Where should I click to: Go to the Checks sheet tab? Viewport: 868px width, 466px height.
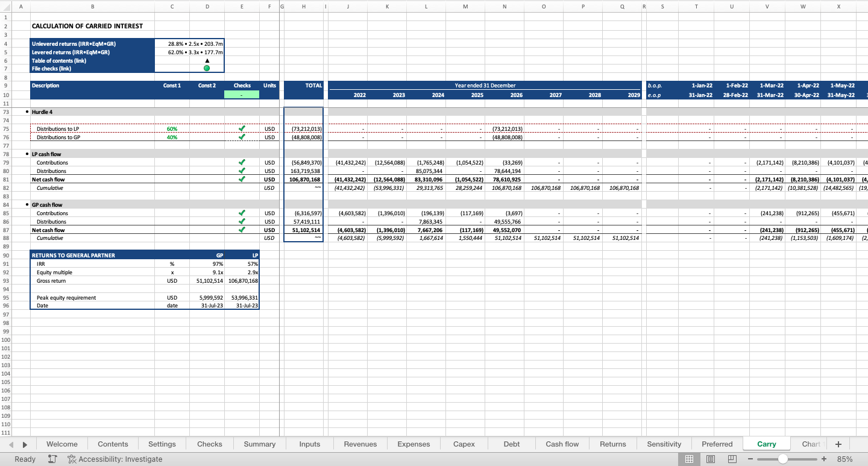pos(210,444)
